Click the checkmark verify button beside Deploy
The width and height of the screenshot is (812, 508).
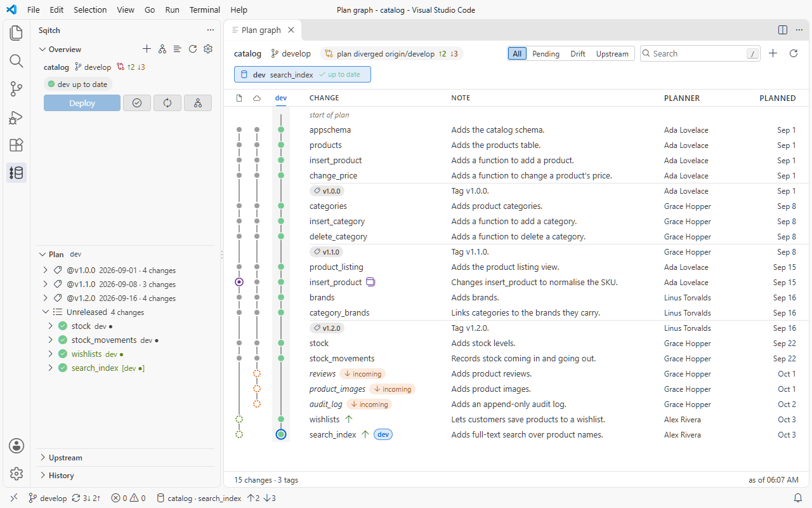point(137,103)
